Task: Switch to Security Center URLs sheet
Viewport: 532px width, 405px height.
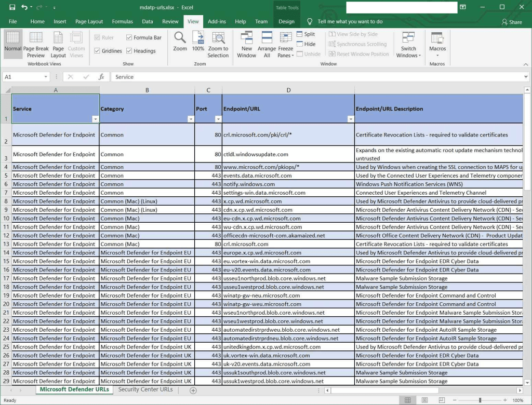Action: [145, 389]
